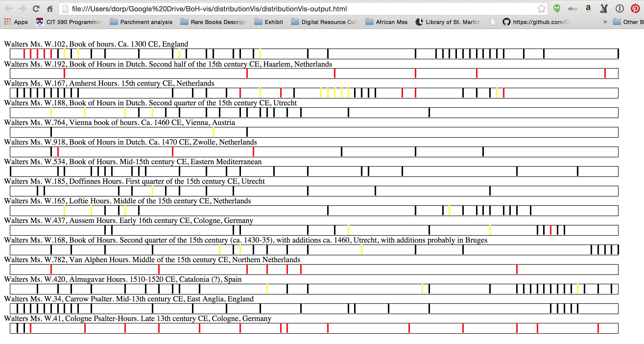Click the Walters Ms. W.782 Van Alphen title
644x344 pixels.
tap(152, 260)
